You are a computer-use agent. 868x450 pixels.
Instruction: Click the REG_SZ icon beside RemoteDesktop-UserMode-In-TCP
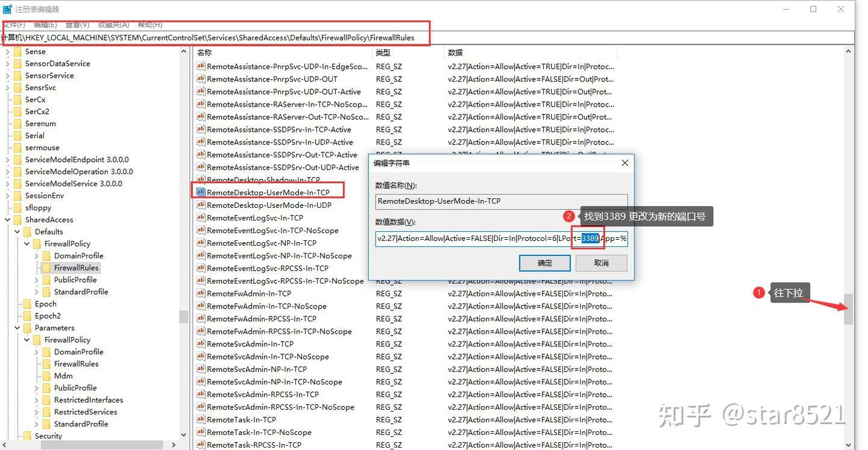point(201,193)
